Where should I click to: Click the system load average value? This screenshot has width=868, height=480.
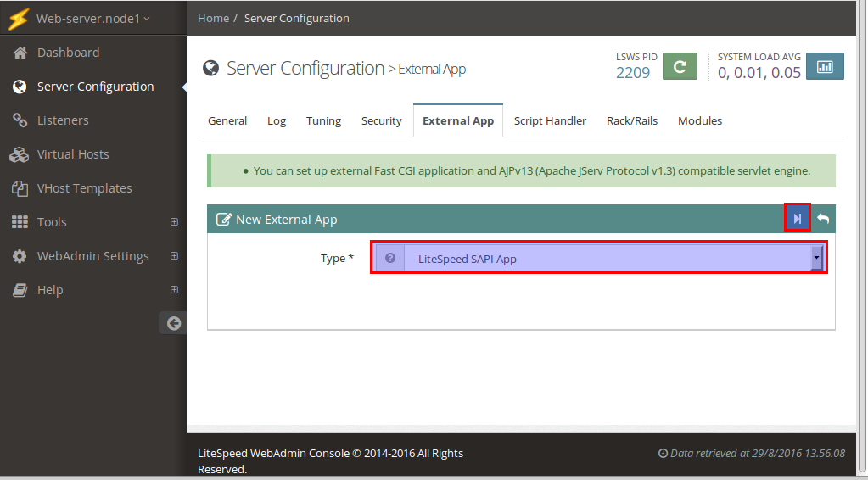click(759, 72)
